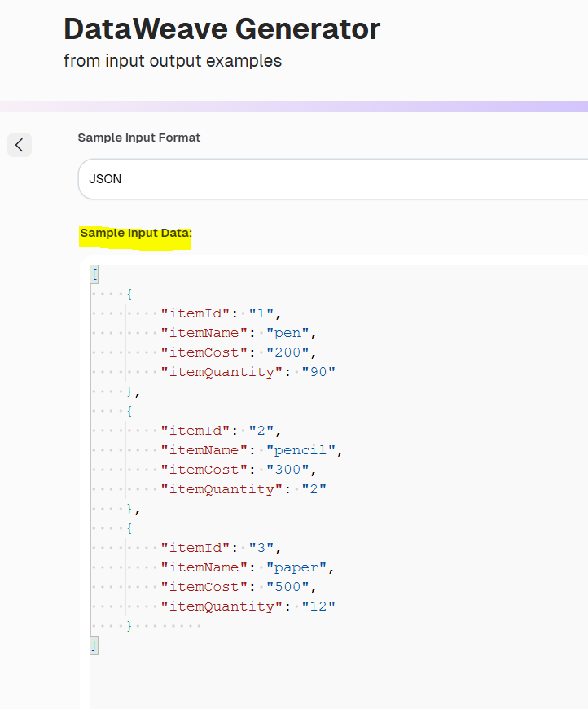Click the line "itemQuantity": "2"
The height and width of the screenshot is (709, 588).
(244, 489)
